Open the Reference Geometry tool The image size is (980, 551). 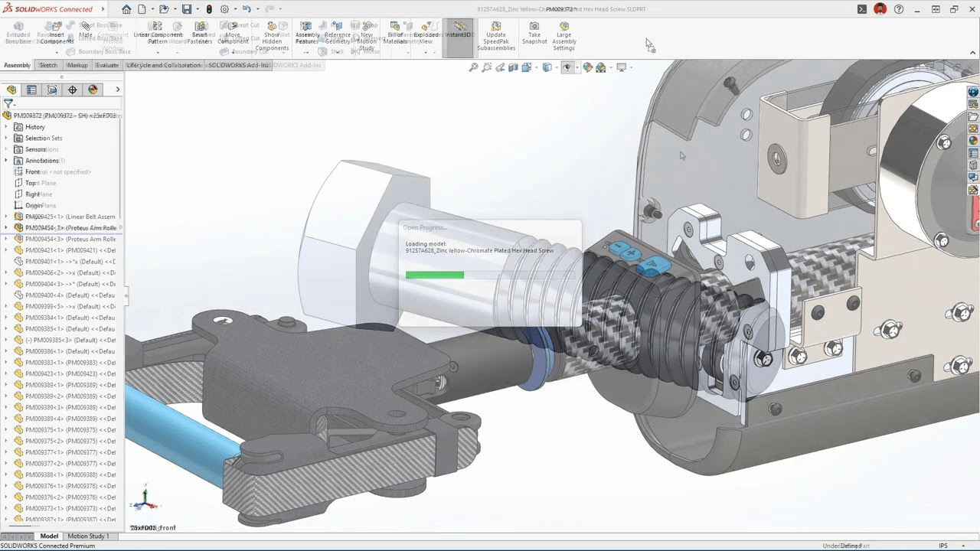337,35
